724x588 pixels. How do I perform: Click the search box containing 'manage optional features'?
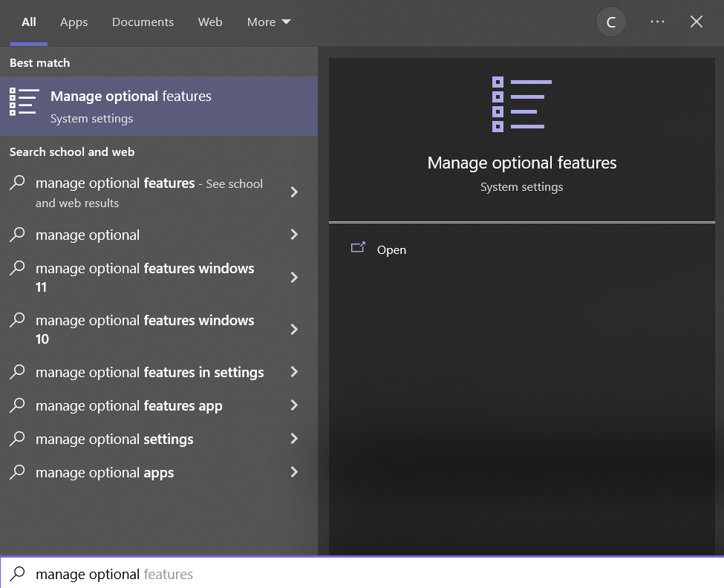(x=362, y=573)
